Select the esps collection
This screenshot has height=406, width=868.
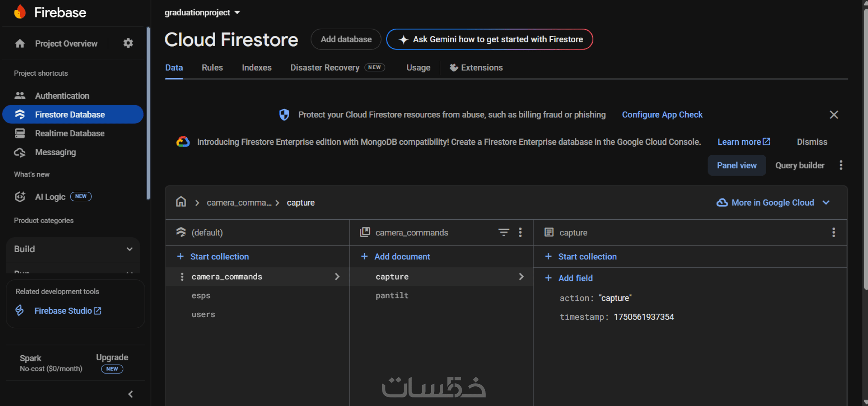point(201,295)
